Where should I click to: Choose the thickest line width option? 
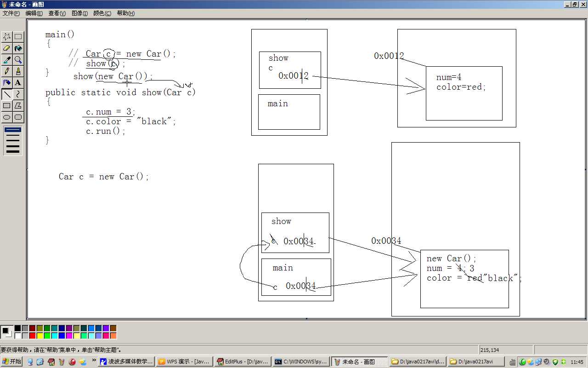13,151
